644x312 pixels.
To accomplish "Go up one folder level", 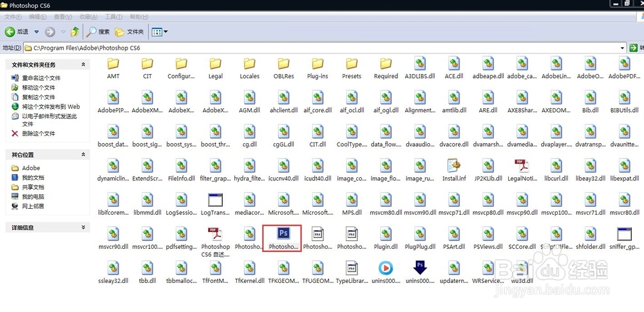I will pyautogui.click(x=75, y=32).
